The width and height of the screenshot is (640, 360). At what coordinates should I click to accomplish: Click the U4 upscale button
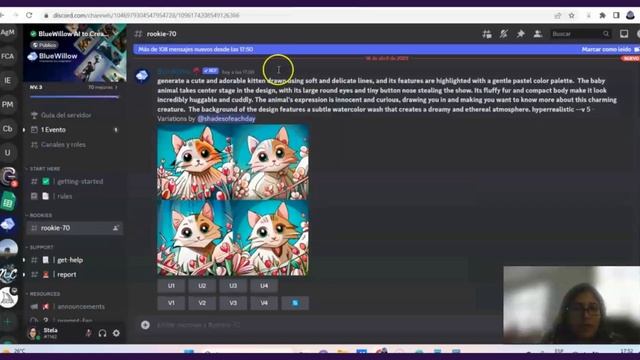(x=264, y=286)
